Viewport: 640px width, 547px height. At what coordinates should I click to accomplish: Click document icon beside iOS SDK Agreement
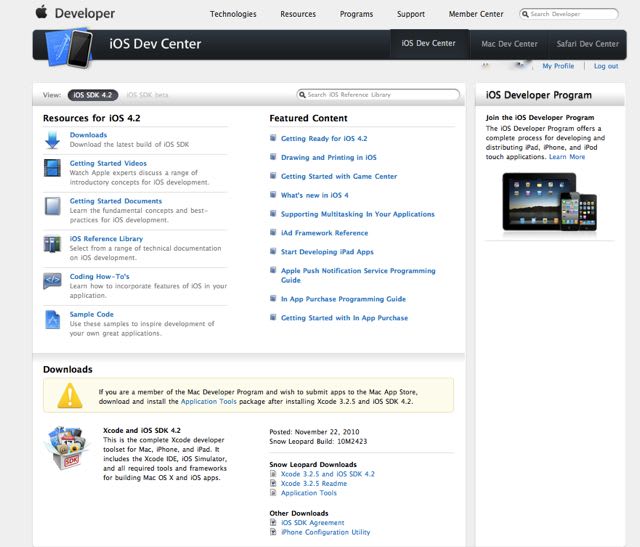tap(273, 523)
